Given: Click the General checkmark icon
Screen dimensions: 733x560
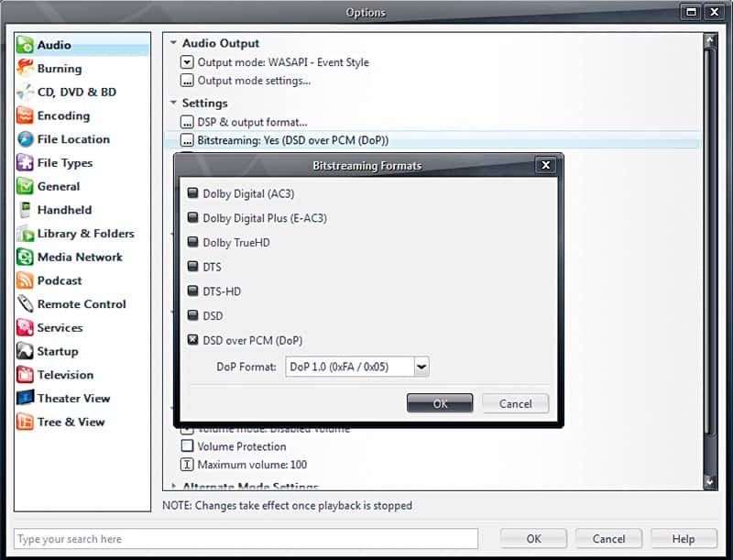Looking at the screenshot, I should click(x=26, y=186).
